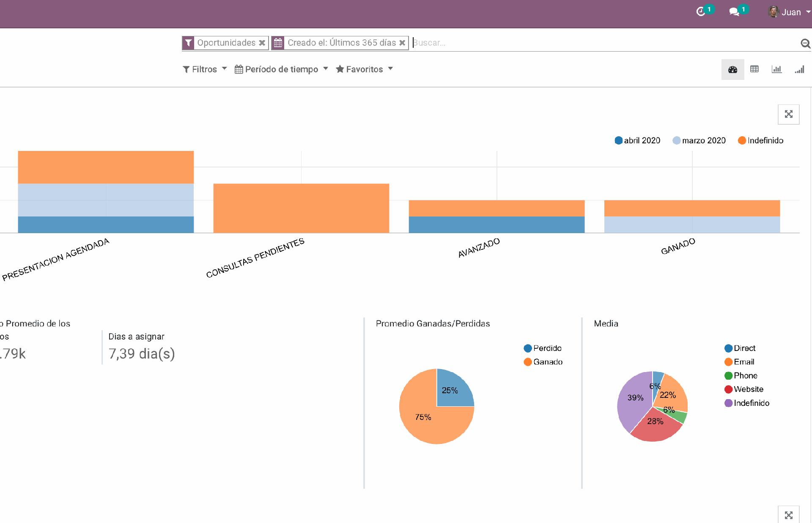Switch to cohort view
The height and width of the screenshot is (523, 812).
coord(799,69)
